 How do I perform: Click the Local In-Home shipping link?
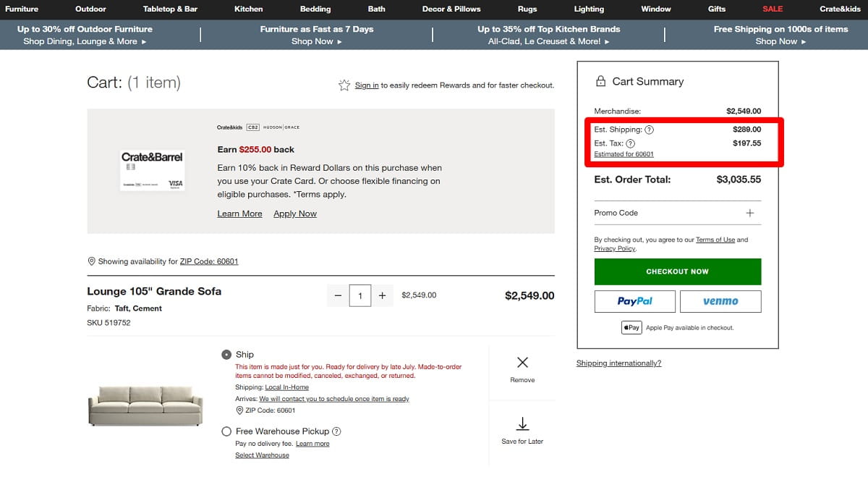point(287,387)
